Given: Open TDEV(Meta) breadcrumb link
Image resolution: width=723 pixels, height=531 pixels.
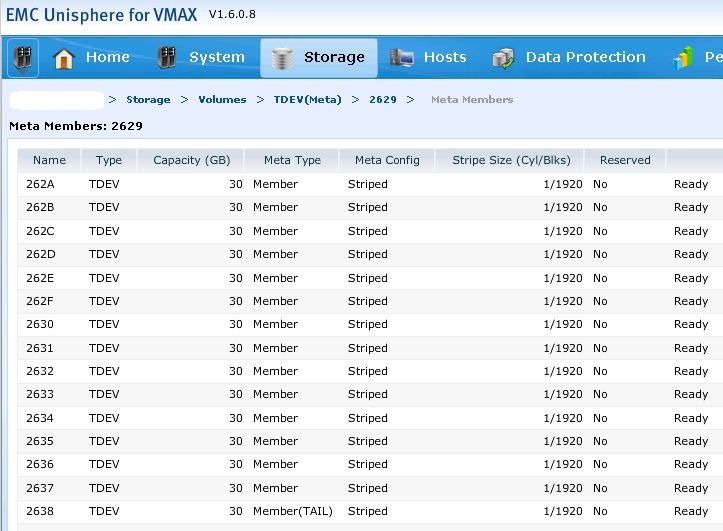Looking at the screenshot, I should tap(308, 100).
